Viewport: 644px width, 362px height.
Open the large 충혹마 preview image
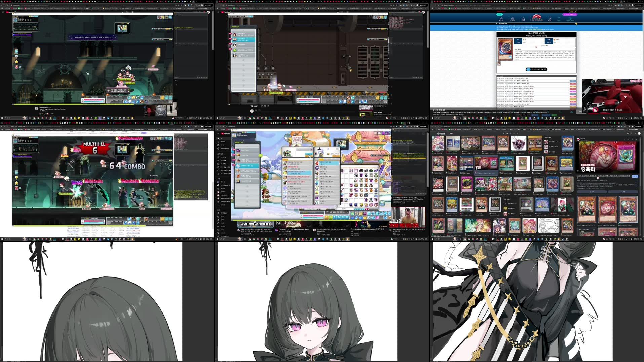tap(608, 157)
